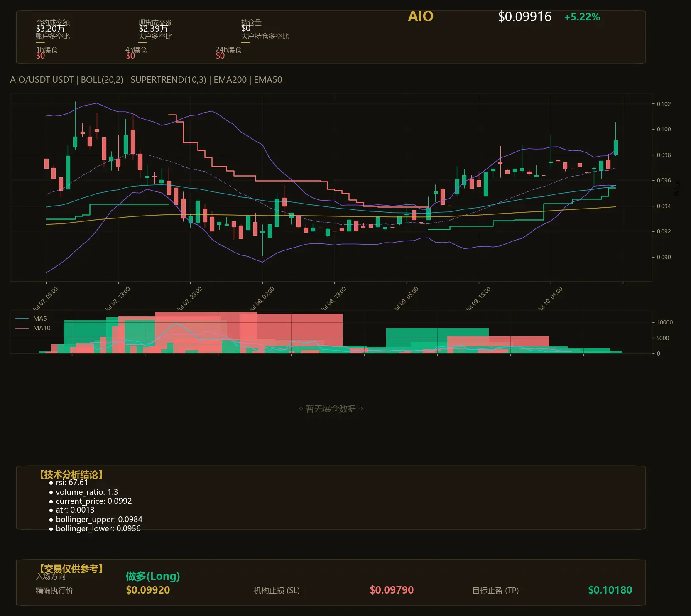Image resolution: width=691 pixels, height=616 pixels.
Task: Click the 做多(Long) direction text
Action: [x=153, y=576]
